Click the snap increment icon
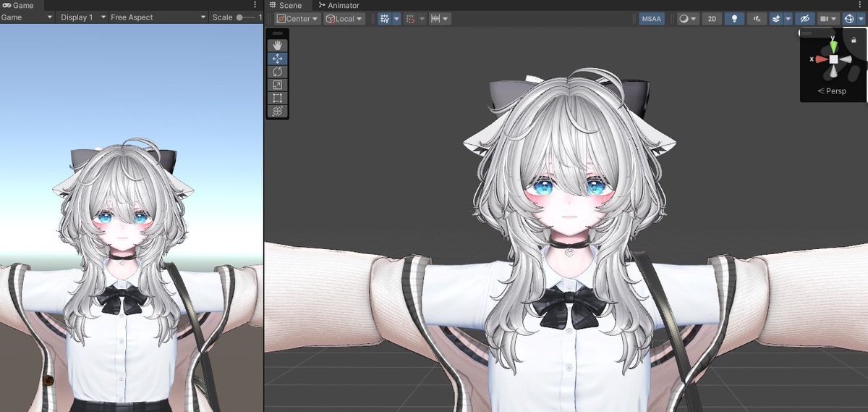 [410, 19]
